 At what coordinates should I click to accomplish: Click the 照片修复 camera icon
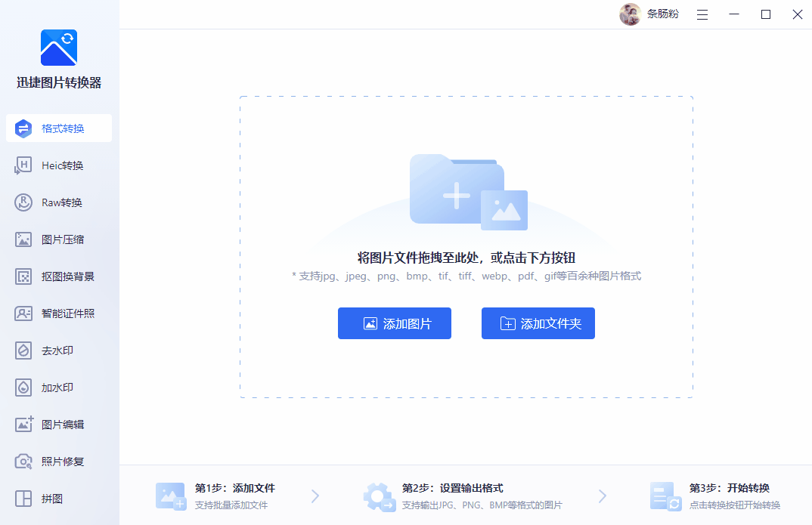(23, 462)
